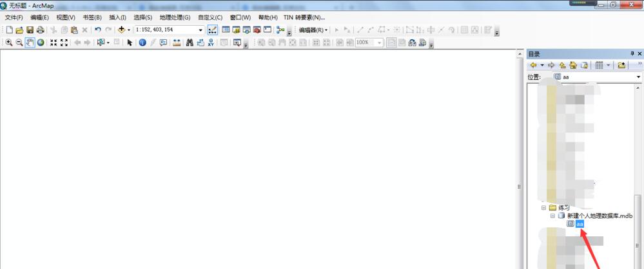Select the Measure tool
Image resolution: width=644 pixels, height=269 pixels.
click(177, 42)
